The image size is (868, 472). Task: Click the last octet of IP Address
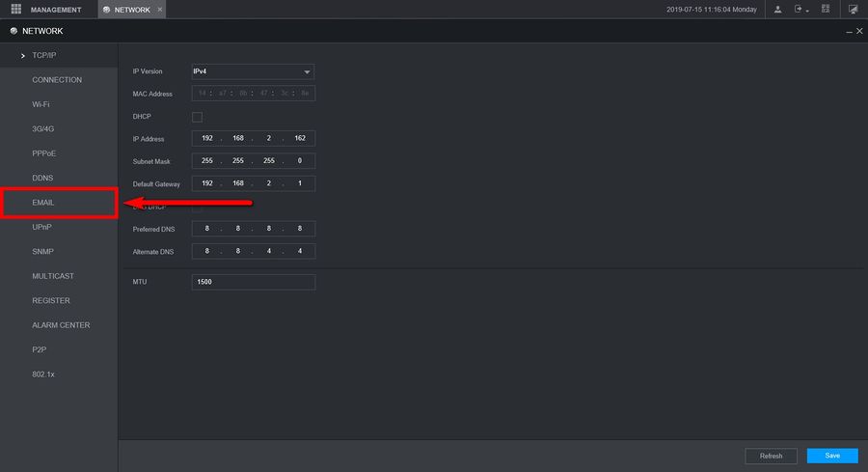pyautogui.click(x=300, y=138)
